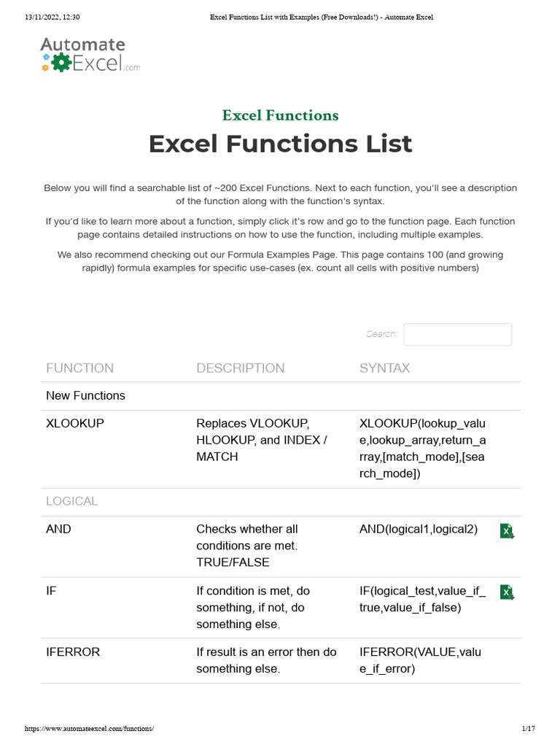Click the Automate Excel logo

coord(90,55)
